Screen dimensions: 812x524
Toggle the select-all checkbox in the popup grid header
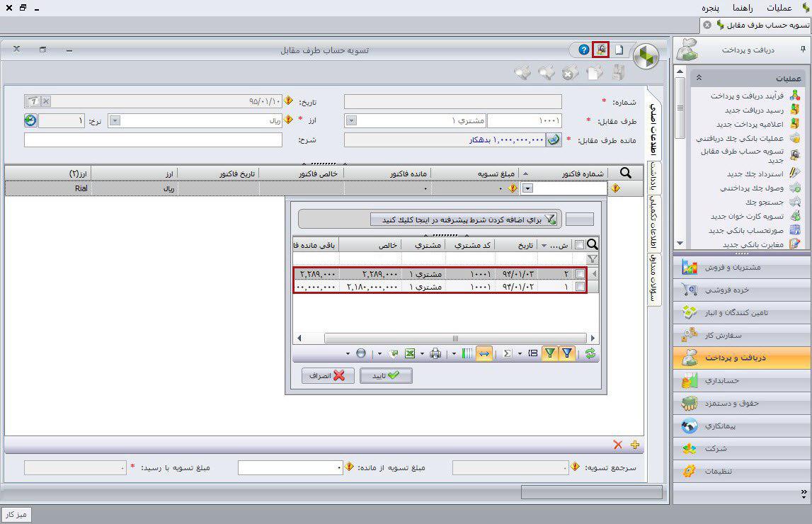(x=580, y=245)
